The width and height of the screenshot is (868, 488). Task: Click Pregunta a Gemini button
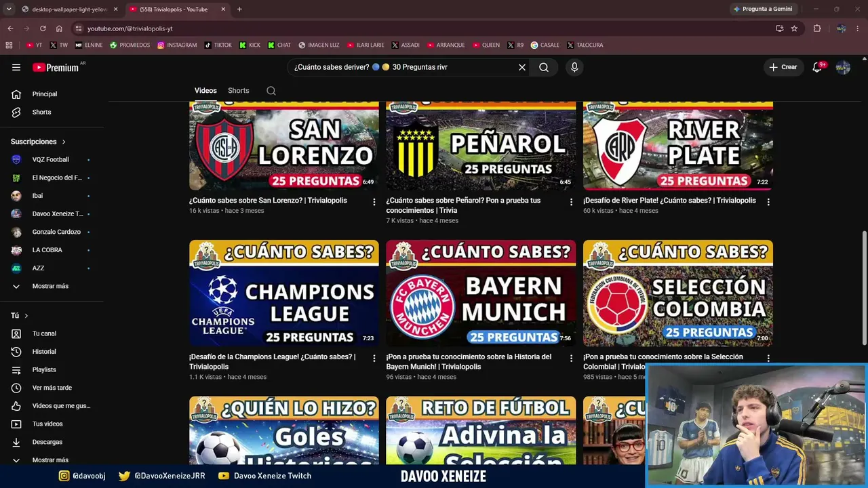click(x=763, y=9)
